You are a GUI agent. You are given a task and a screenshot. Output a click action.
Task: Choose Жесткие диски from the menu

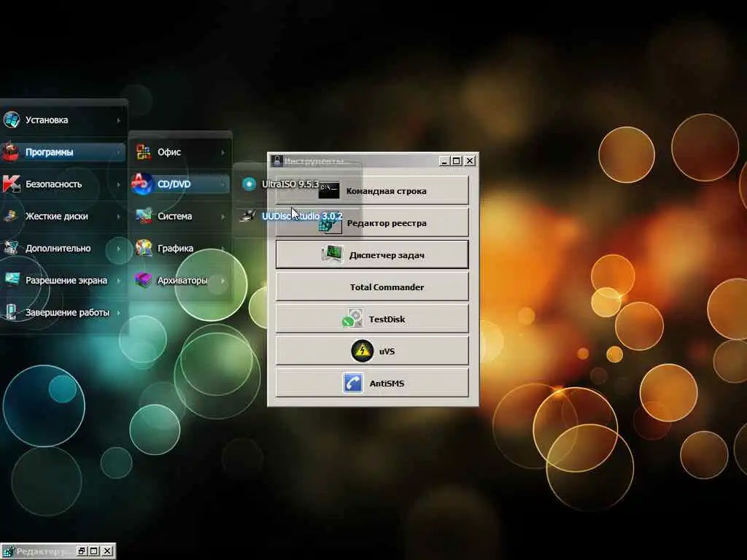click(x=63, y=216)
